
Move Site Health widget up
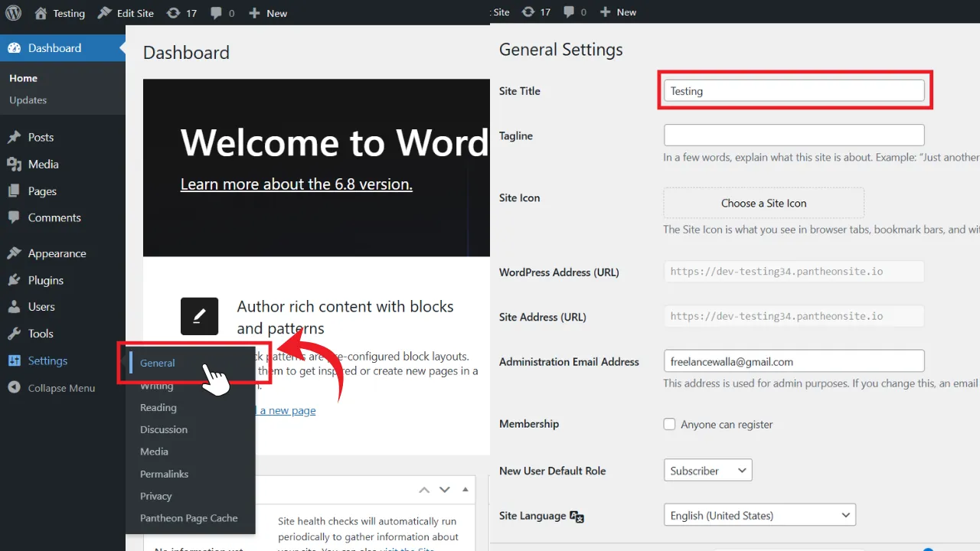coord(423,490)
